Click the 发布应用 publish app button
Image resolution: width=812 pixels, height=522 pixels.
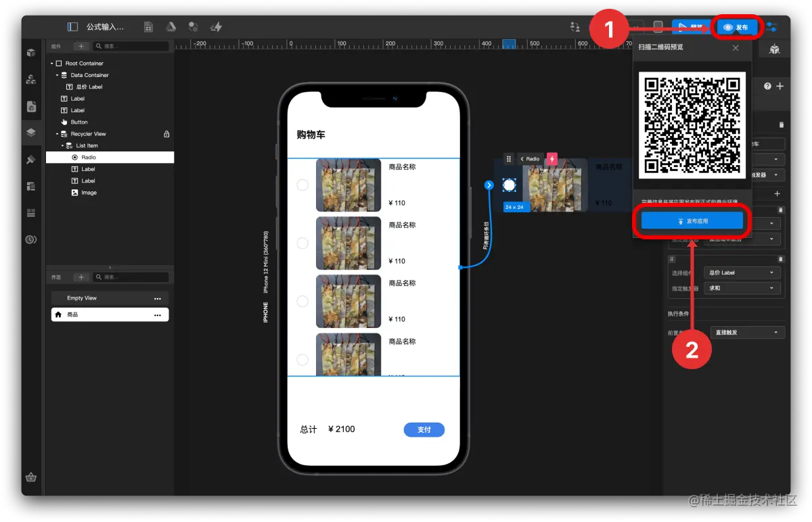692,221
